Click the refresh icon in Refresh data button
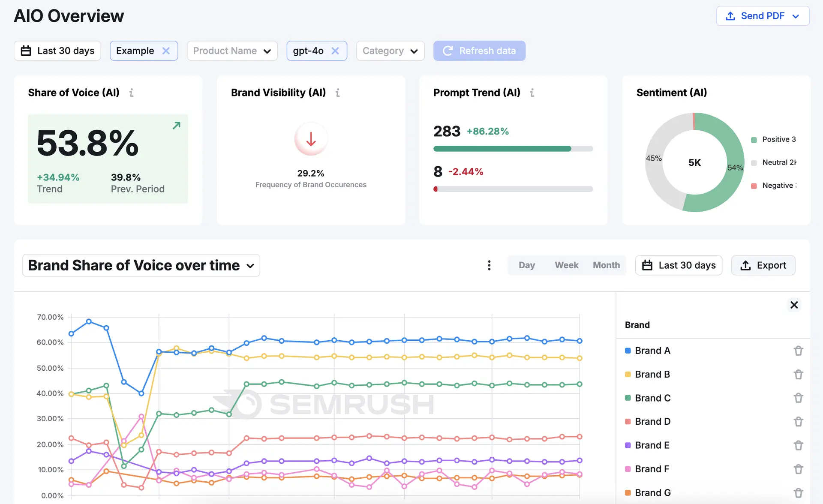 [x=448, y=51]
